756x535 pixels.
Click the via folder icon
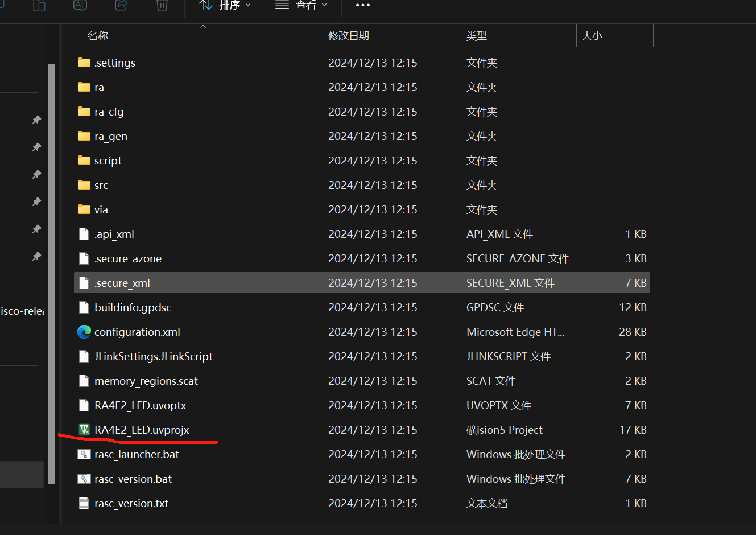[x=84, y=209]
